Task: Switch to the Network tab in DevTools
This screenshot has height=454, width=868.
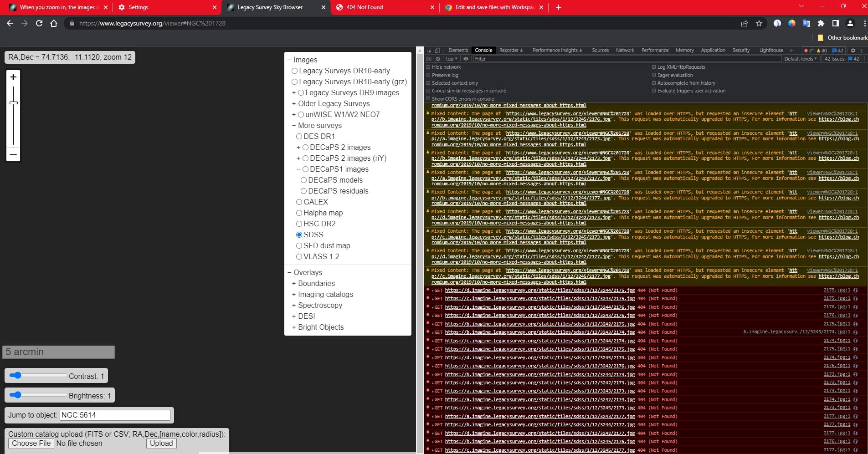Action: 625,51
